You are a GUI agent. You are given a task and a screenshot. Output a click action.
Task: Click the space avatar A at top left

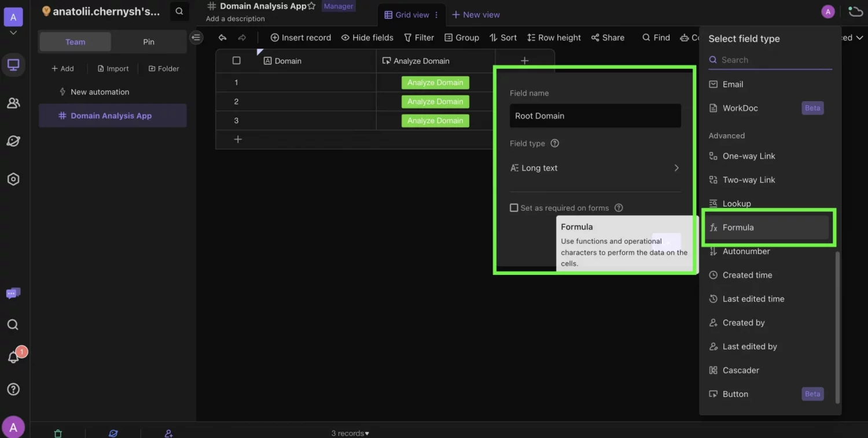[x=13, y=16]
